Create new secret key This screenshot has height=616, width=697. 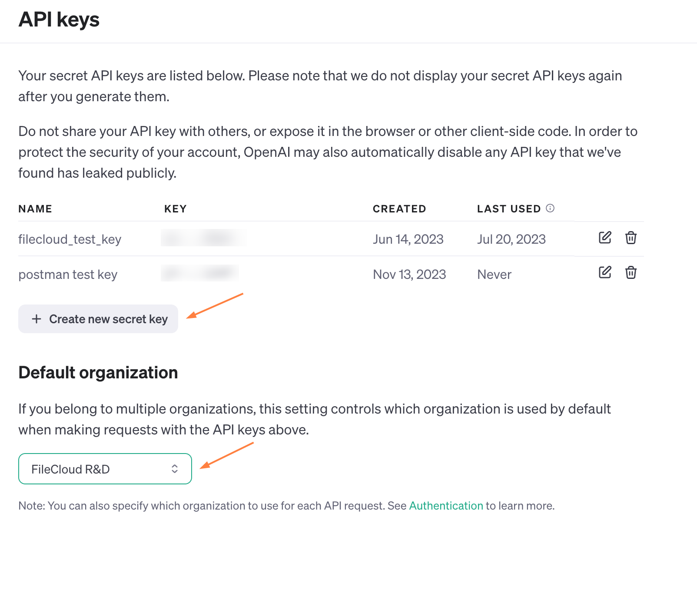(98, 319)
